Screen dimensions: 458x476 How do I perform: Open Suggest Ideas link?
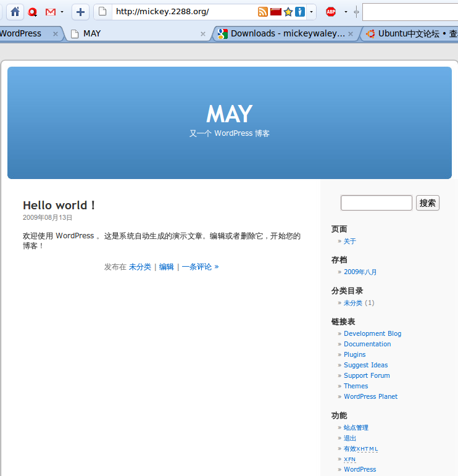[x=366, y=365]
